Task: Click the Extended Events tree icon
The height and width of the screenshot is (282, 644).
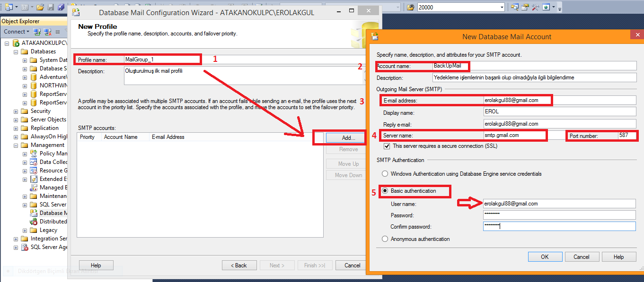Action: (34, 179)
